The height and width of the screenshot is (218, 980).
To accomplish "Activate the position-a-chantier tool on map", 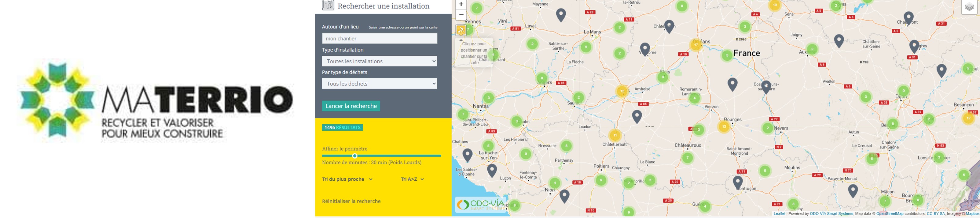I will (461, 30).
